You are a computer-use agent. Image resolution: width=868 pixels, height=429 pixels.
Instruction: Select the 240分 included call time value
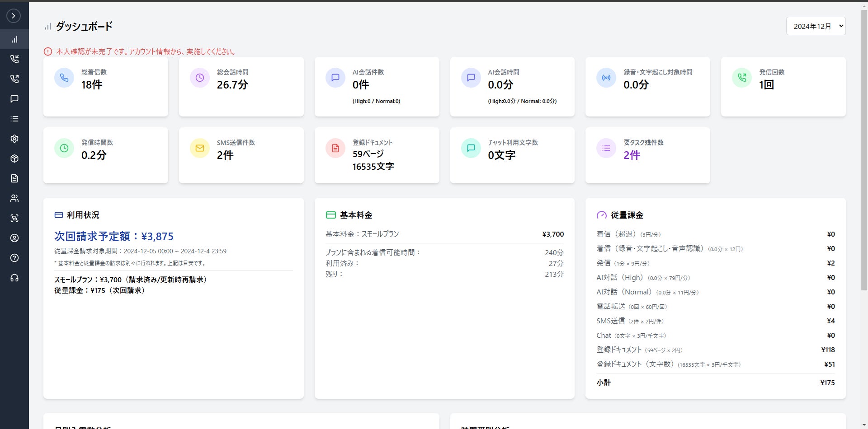click(554, 252)
